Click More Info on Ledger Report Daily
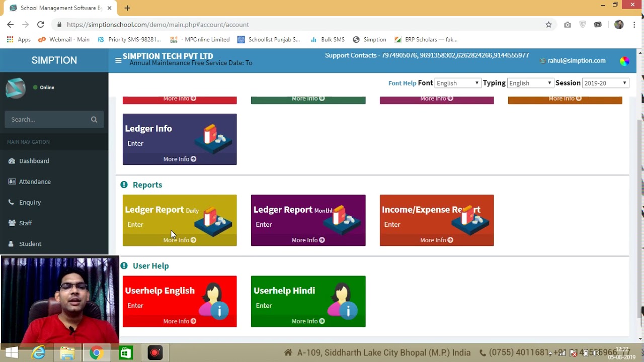This screenshot has height=362, width=644. 180,240
